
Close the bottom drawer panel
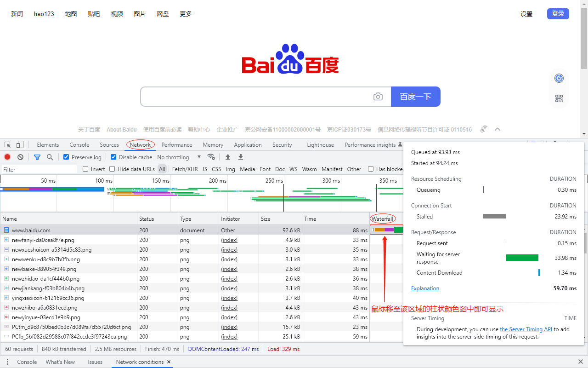[581, 362]
